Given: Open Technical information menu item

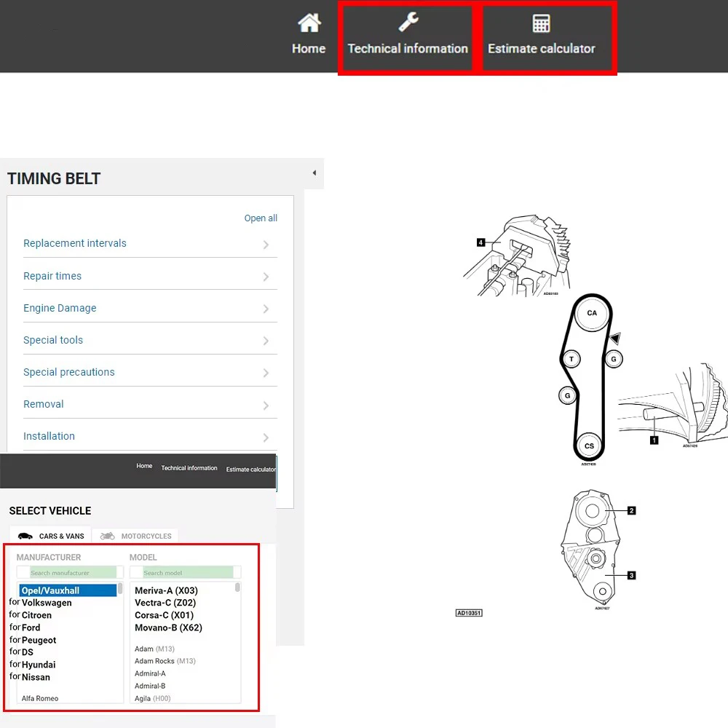Looking at the screenshot, I should 408,48.
